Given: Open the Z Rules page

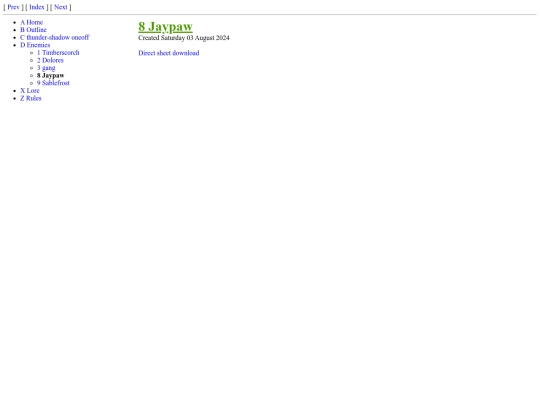Looking at the screenshot, I should coord(31,98).
